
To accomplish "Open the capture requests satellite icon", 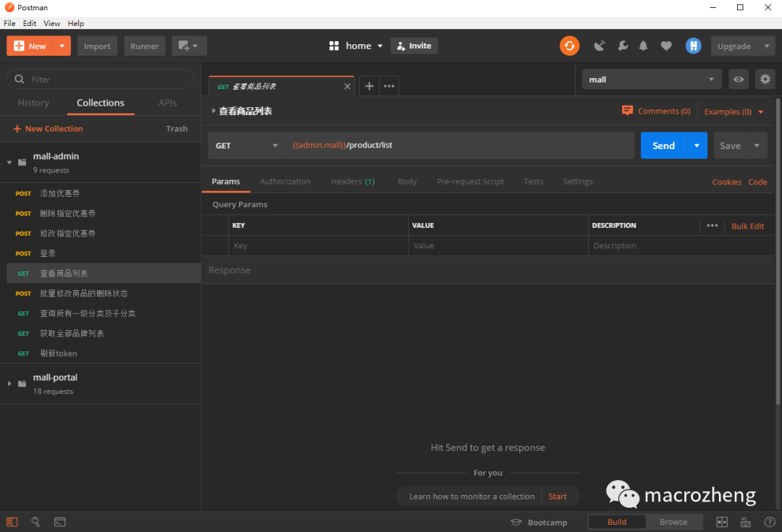I will 600,46.
